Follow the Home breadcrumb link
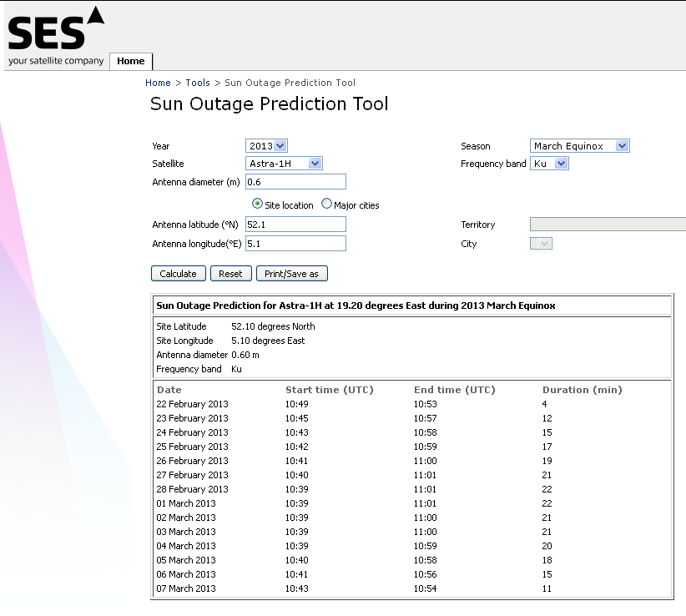Viewport: 686px width, 616px height. click(158, 83)
